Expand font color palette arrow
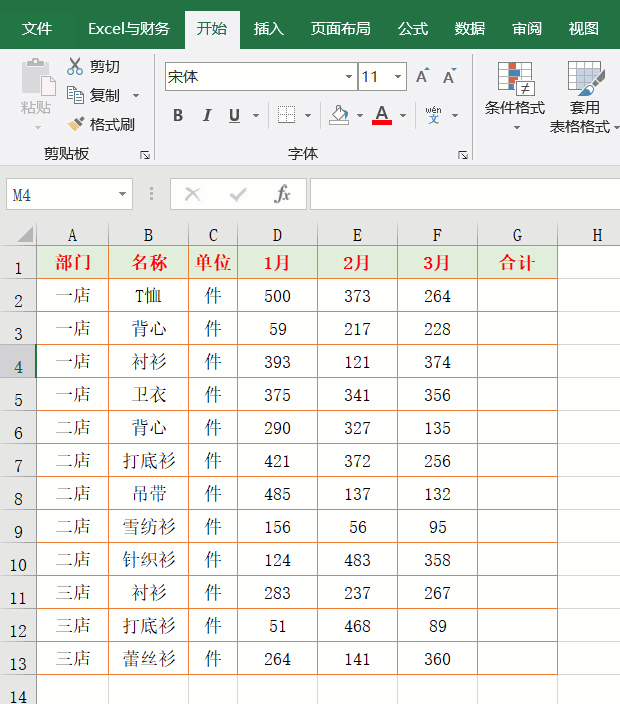The image size is (620, 704). tap(403, 116)
